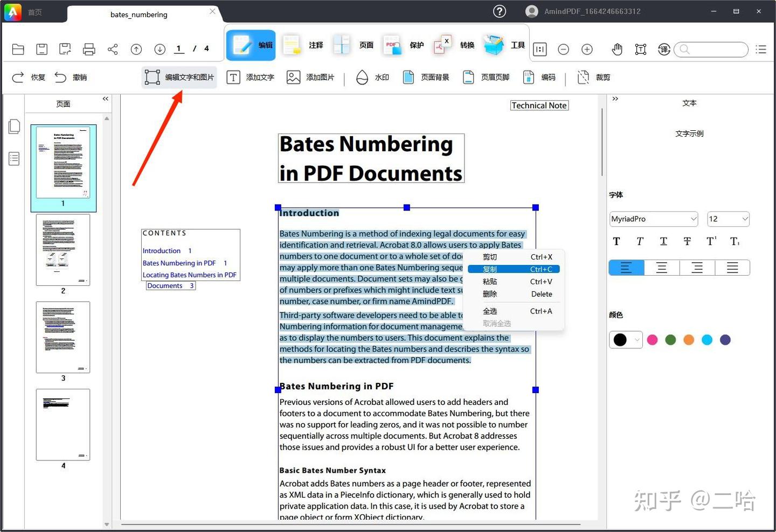
Task: Close the bates_numbering document tab
Action: 213,11
